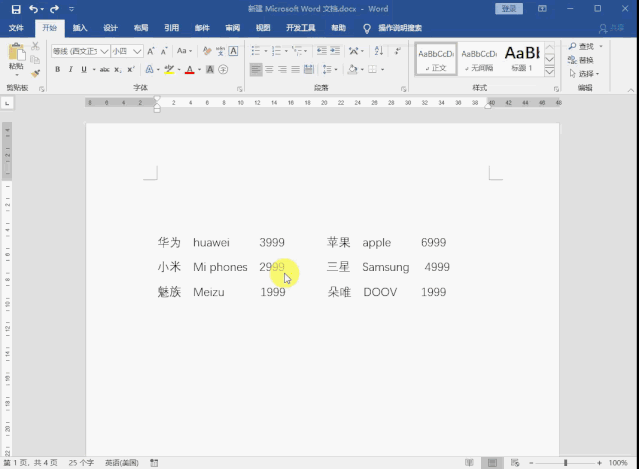This screenshot has height=469, width=639.
Task: Click 查找 find button
Action: pyautogui.click(x=582, y=46)
